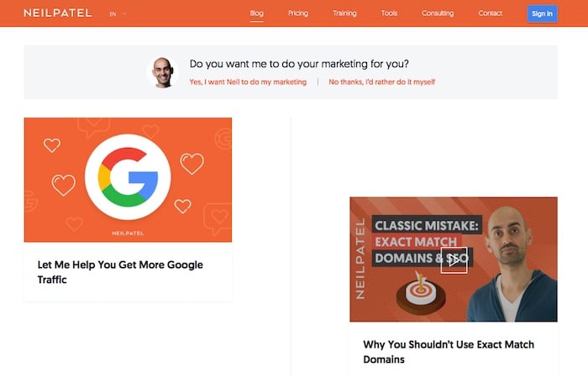
Task: Click the NEILPATEL logo in header
Action: [57, 13]
